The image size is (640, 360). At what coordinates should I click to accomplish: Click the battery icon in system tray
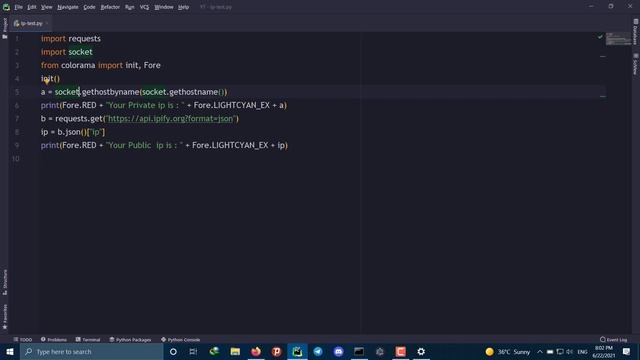click(x=550, y=351)
